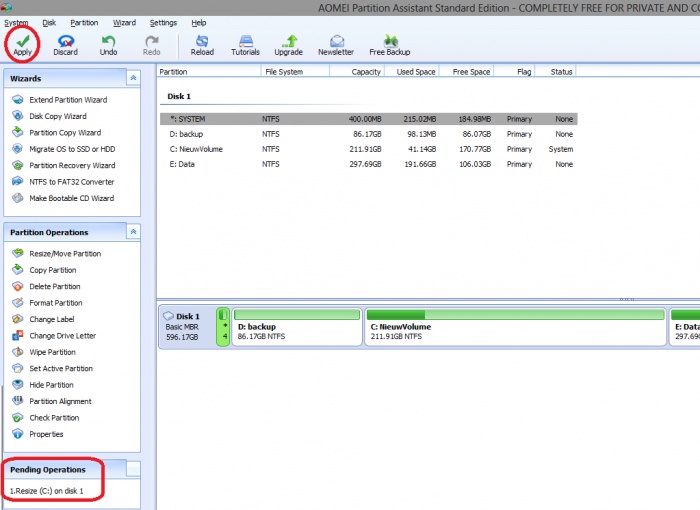
Task: Reload disks using the Reload icon
Action: pos(203,43)
